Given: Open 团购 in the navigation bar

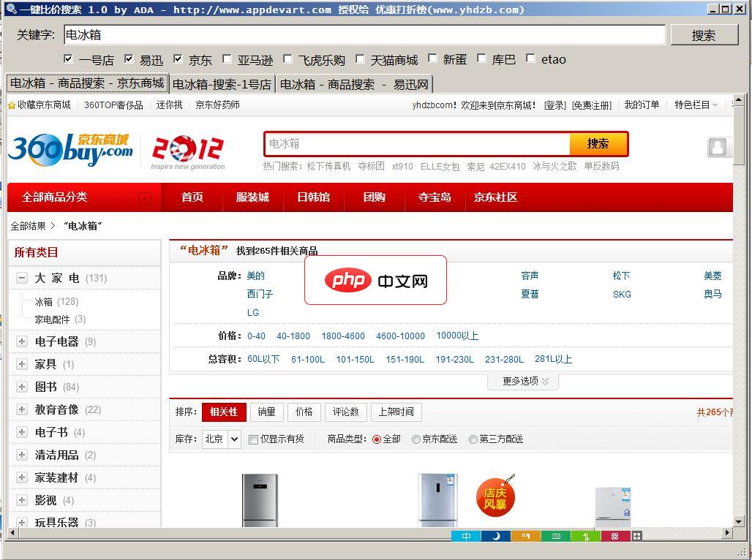Looking at the screenshot, I should tap(374, 197).
